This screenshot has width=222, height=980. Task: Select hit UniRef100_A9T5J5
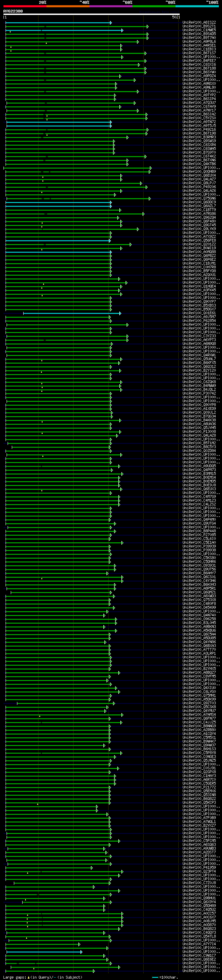pos(199,125)
